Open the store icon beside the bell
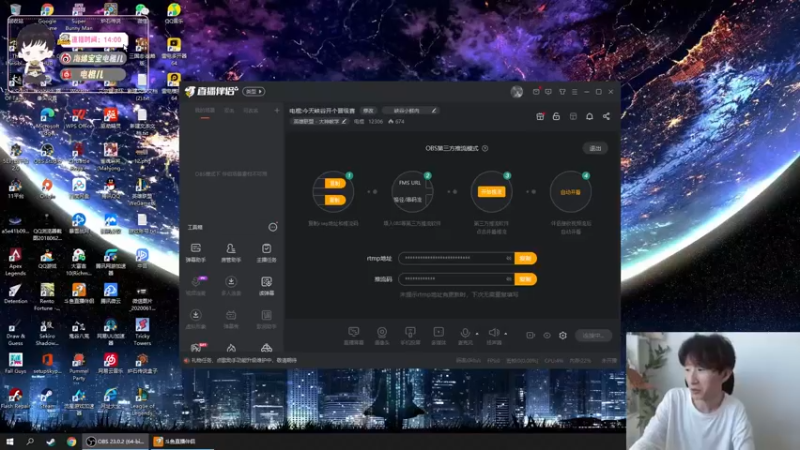 tap(573, 116)
